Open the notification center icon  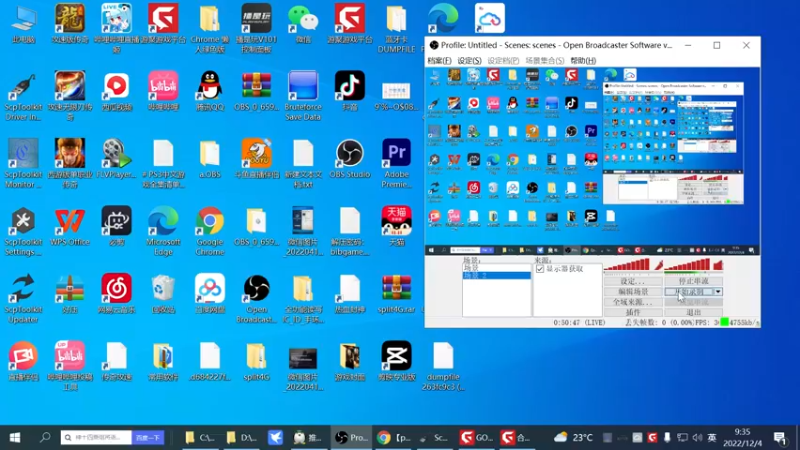coord(780,438)
